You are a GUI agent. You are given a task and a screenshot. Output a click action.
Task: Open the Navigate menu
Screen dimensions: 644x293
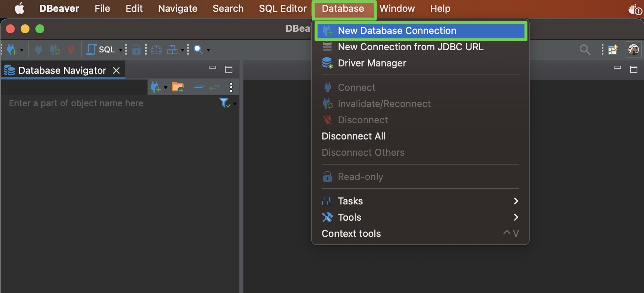pyautogui.click(x=177, y=8)
